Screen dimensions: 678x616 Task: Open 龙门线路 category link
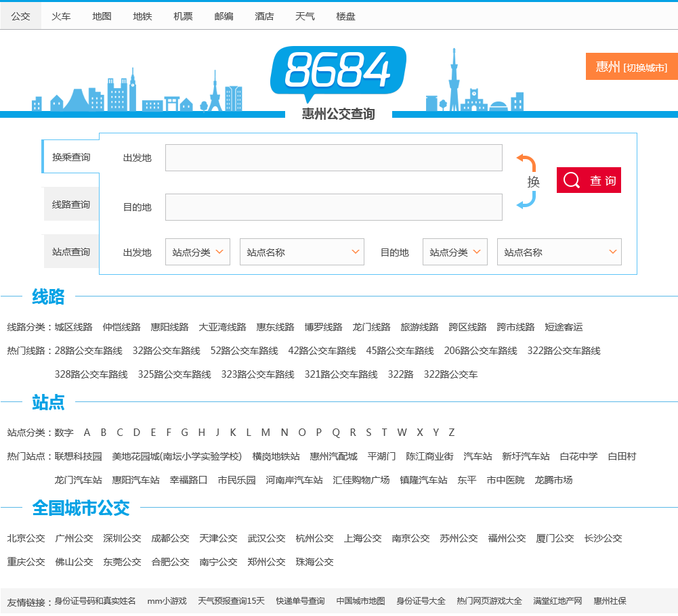[371, 327]
